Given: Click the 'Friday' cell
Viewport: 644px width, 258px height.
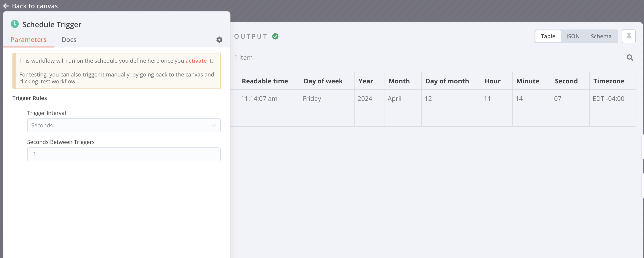Looking at the screenshot, I should [x=327, y=108].
